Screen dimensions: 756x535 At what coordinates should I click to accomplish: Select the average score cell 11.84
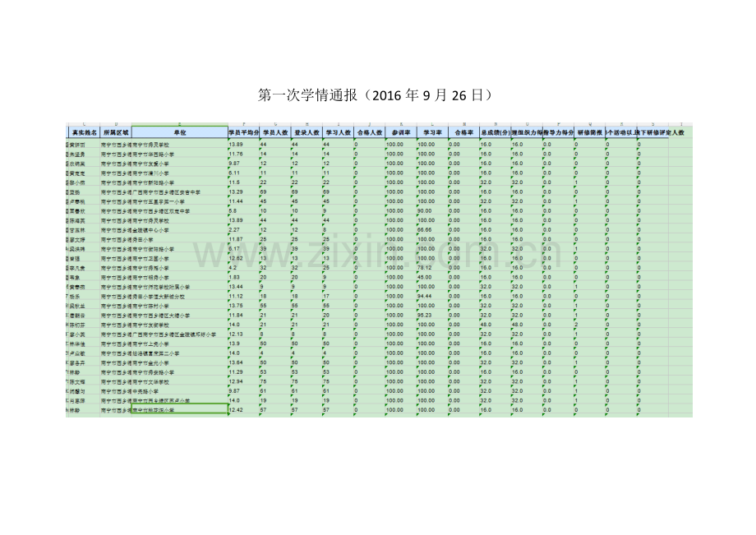coord(243,316)
